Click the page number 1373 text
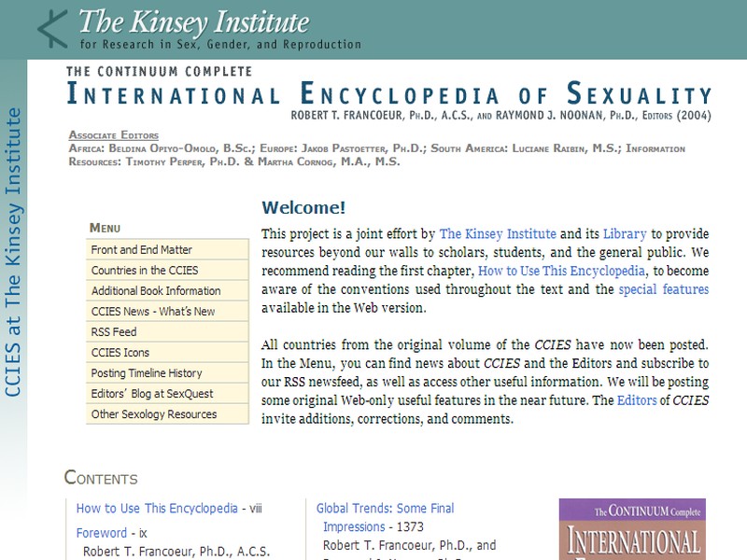 coord(410,527)
